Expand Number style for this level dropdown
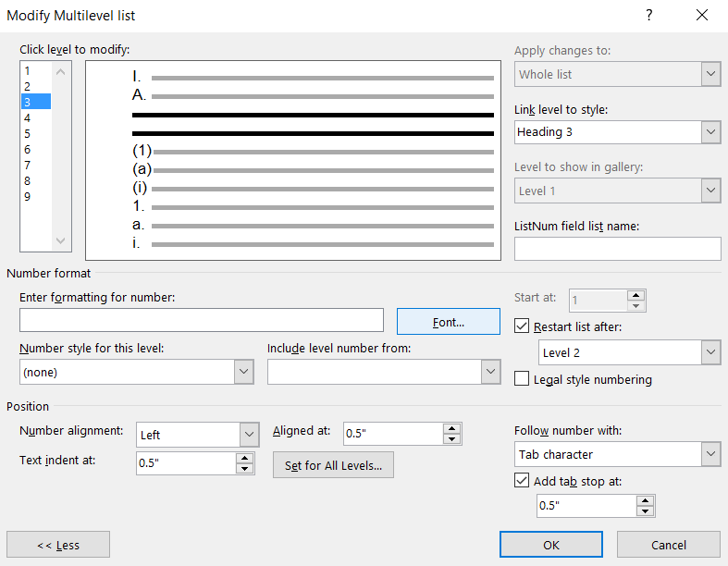Viewport: 728px width, 566px height. [244, 372]
